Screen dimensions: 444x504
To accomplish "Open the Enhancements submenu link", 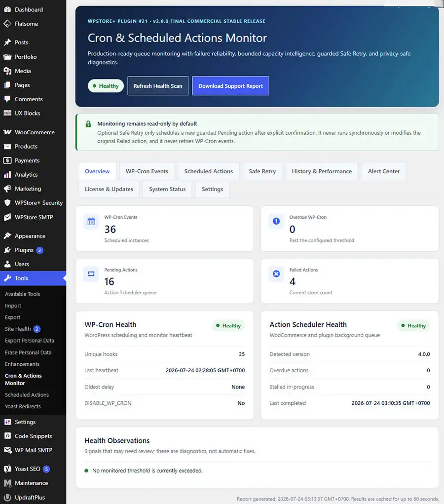I will [22, 364].
